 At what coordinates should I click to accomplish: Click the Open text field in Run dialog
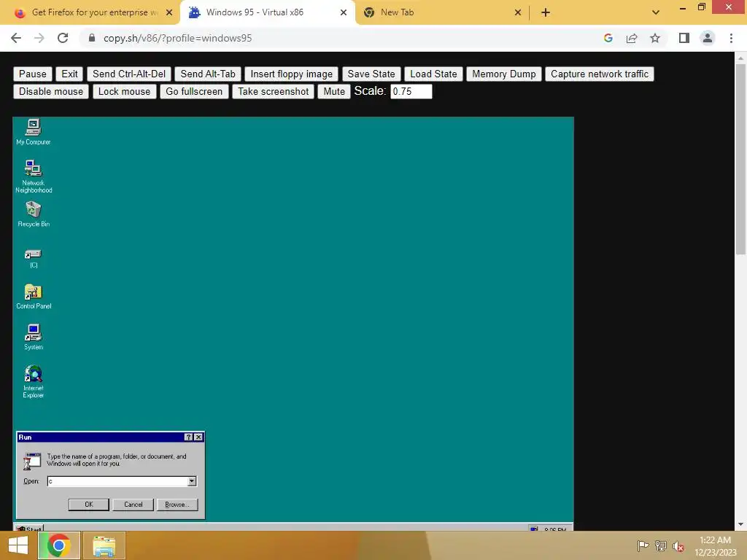pos(117,481)
